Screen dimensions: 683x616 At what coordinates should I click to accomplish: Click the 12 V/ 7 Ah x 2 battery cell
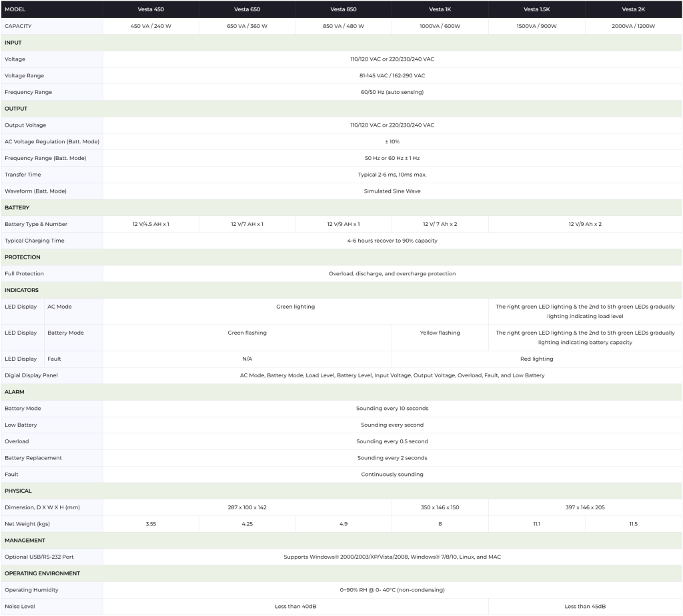[x=440, y=224]
